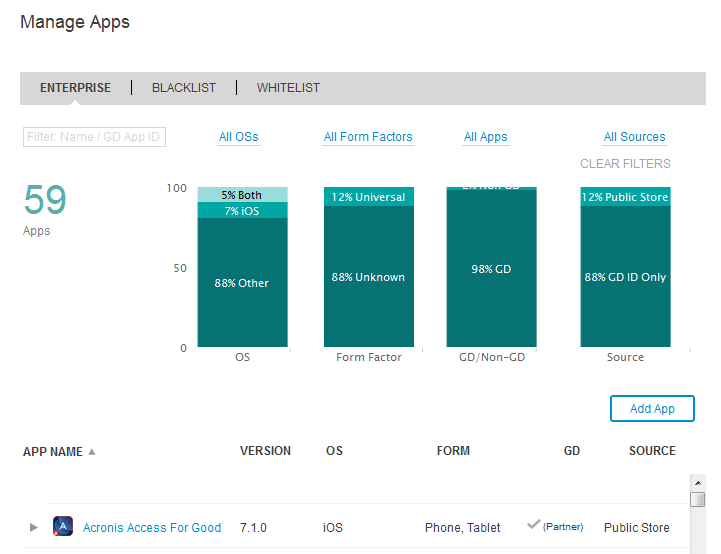721x554 pixels.
Task: Click the Add App button
Action: pos(652,409)
